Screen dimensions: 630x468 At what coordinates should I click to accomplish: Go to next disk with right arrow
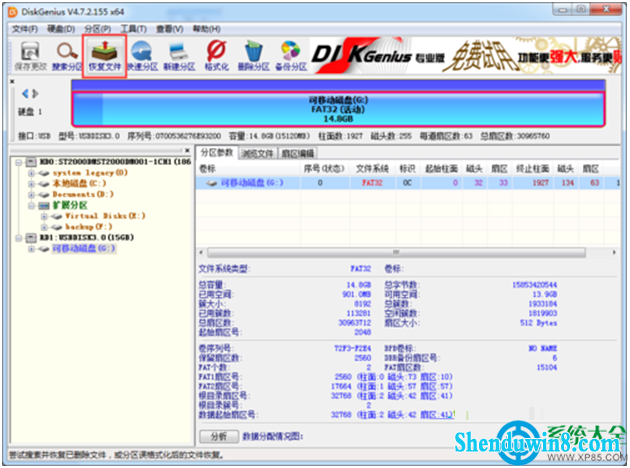(x=35, y=94)
